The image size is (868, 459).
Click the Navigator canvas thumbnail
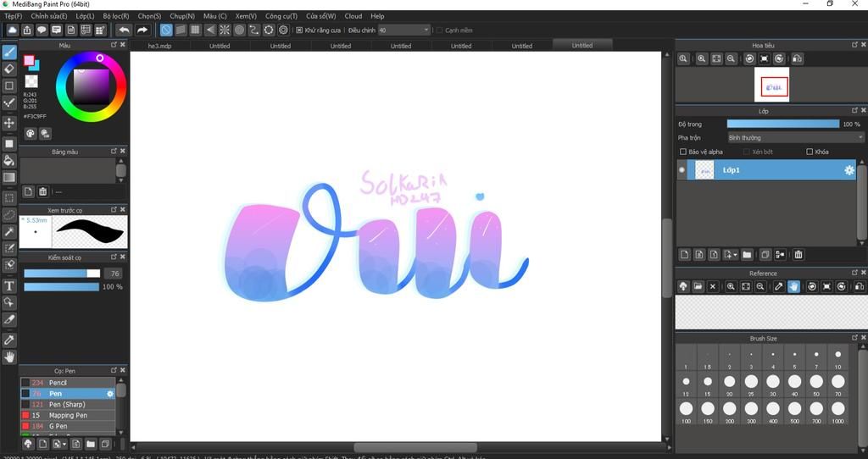pyautogui.click(x=771, y=85)
